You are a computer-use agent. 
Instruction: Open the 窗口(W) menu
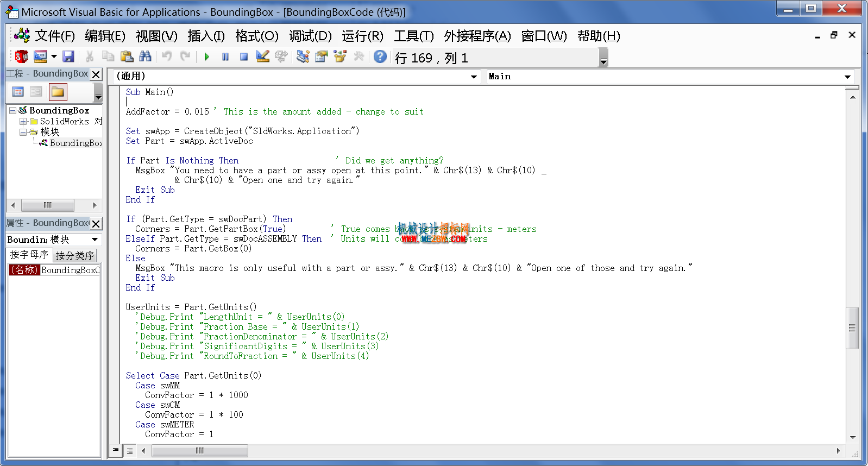pyautogui.click(x=544, y=36)
